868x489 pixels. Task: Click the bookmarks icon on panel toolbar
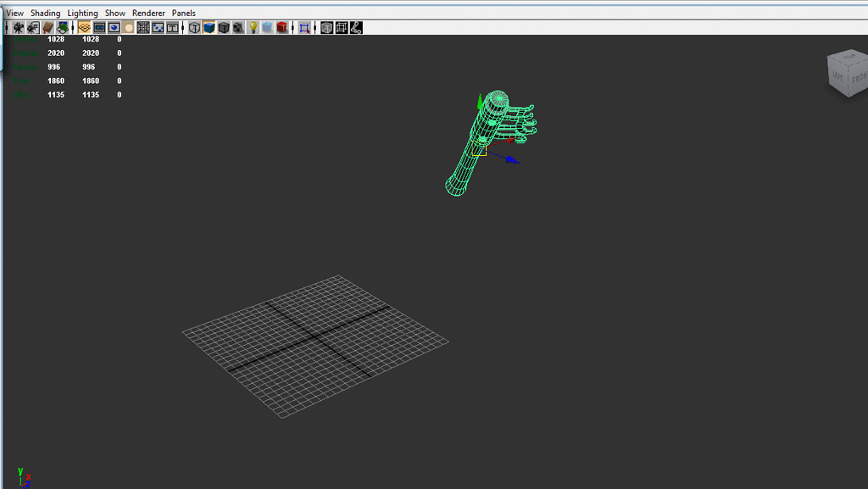click(x=49, y=27)
